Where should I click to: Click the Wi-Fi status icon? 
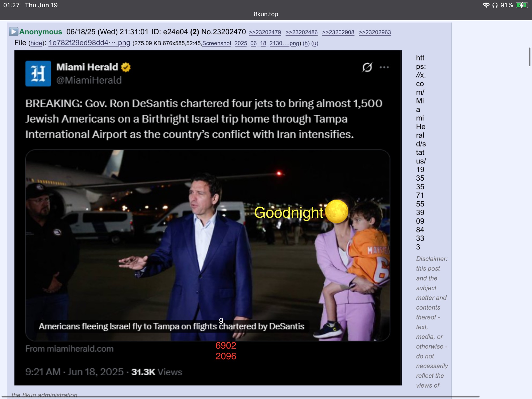pos(486,5)
